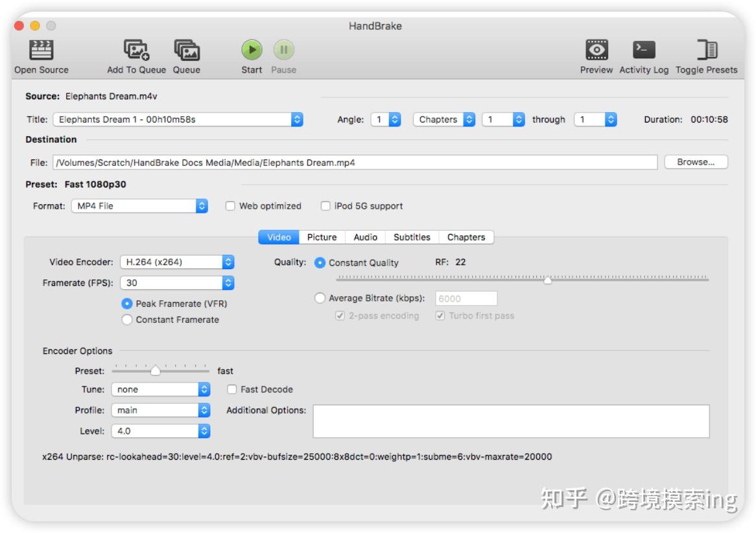This screenshot has height=533, width=756.
Task: Open the Angle dropdown
Action: [x=386, y=119]
